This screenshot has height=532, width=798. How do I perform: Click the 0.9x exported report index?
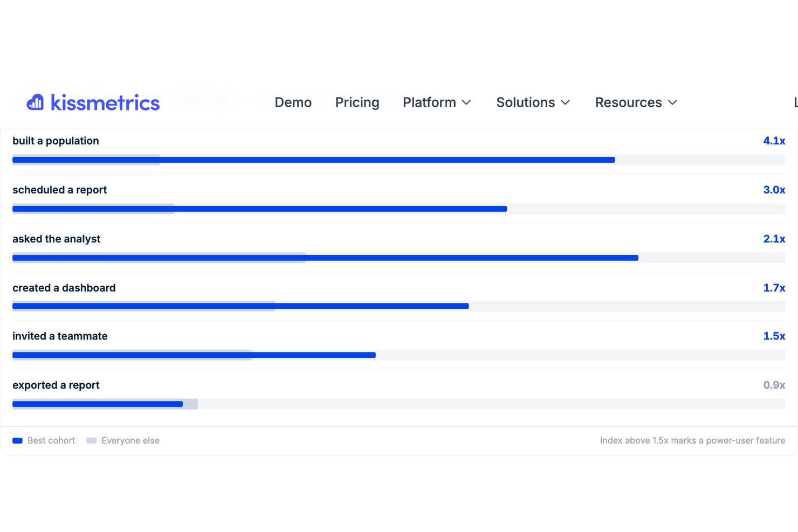click(x=774, y=385)
